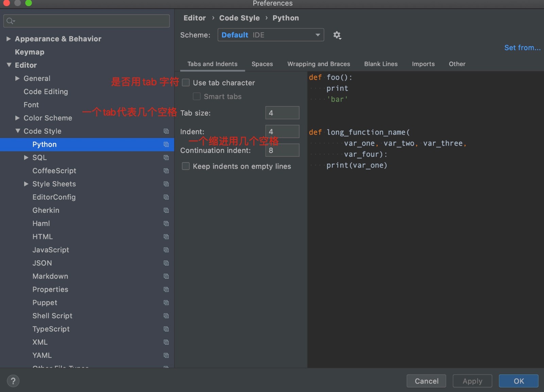Click the OK button
Viewport: 544px width, 392px height.
[518, 381]
